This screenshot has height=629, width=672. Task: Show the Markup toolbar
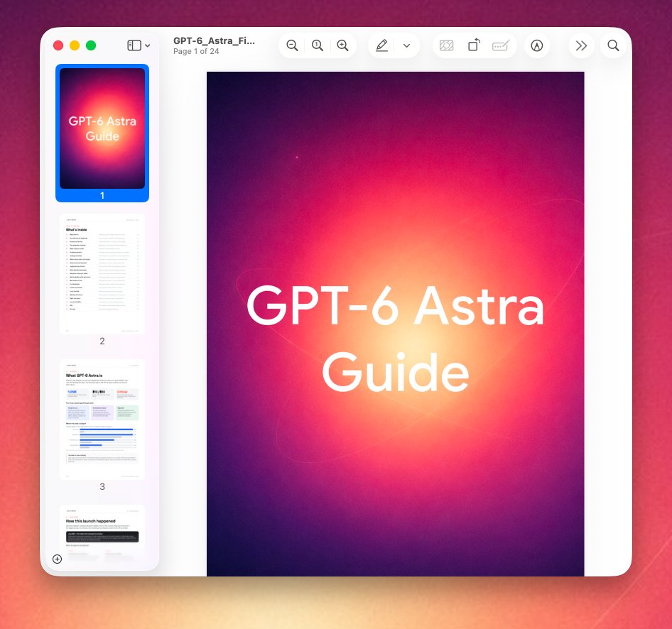click(x=536, y=45)
